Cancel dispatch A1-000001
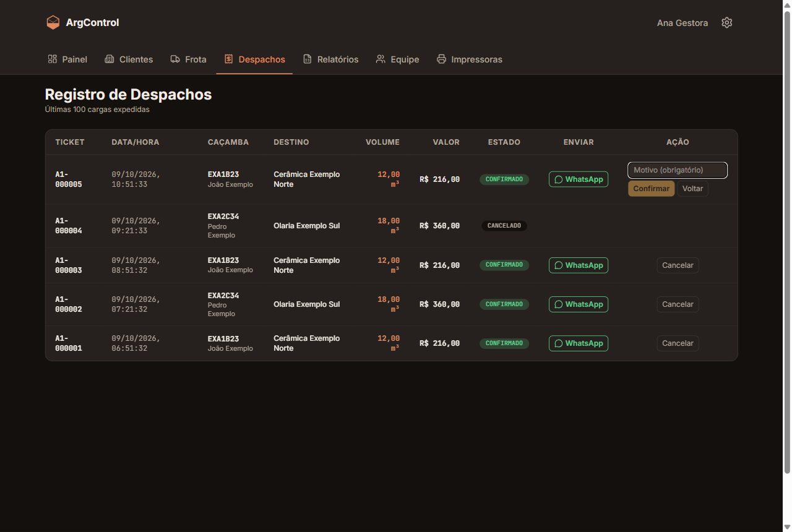Image resolution: width=792 pixels, height=532 pixels. tap(678, 343)
